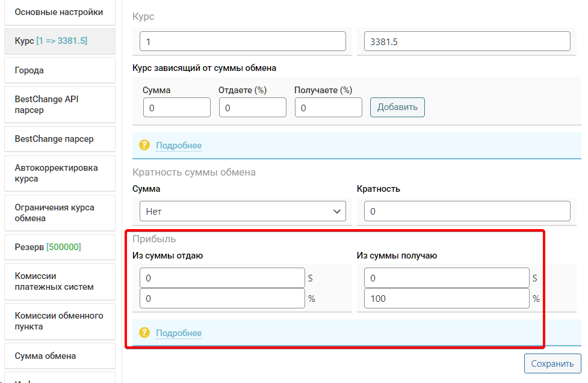Select Комиссии платежных систем tab

click(59, 281)
